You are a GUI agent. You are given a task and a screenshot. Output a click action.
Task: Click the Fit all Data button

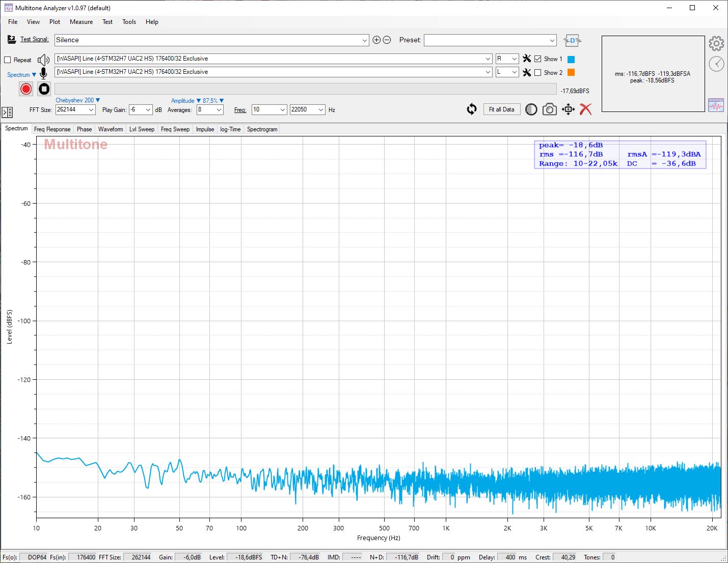(x=502, y=109)
